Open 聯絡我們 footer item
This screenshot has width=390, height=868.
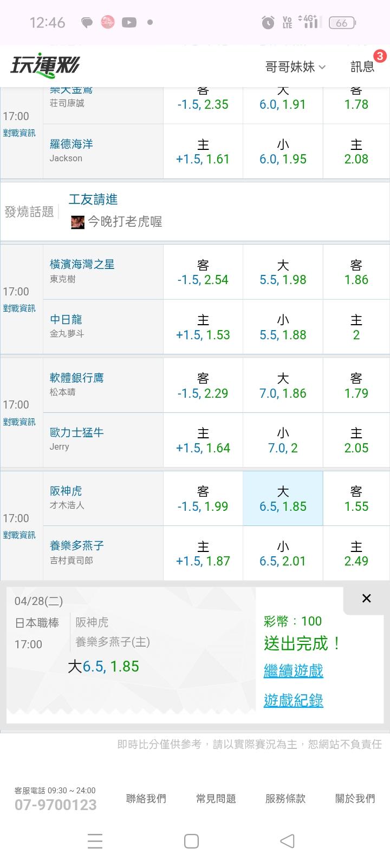point(146,798)
